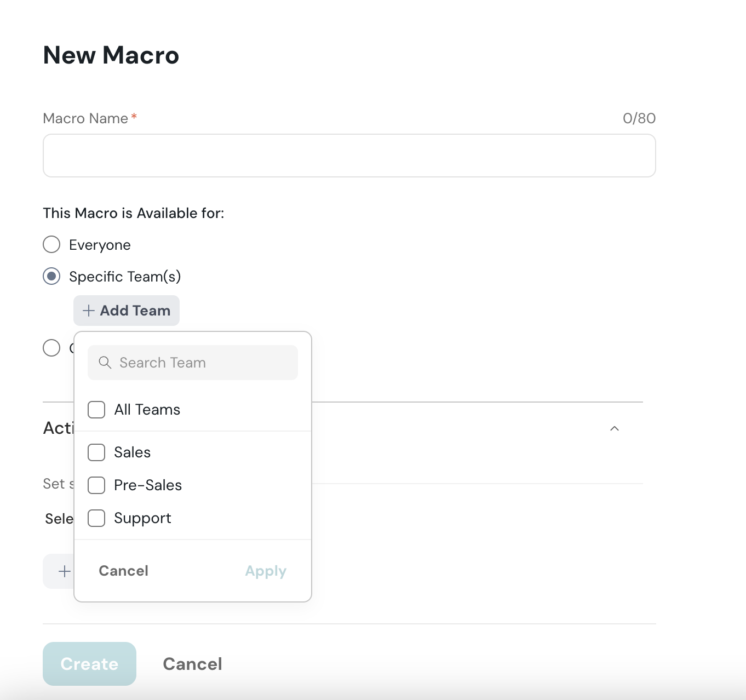The height and width of the screenshot is (700, 746).
Task: Click the magnifier icon in team search
Action: click(105, 363)
